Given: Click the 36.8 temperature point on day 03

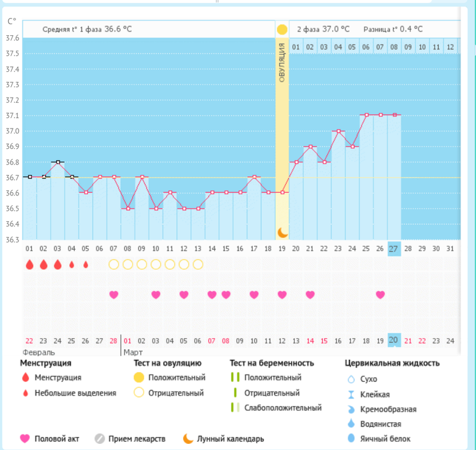Looking at the screenshot, I should [x=57, y=162].
